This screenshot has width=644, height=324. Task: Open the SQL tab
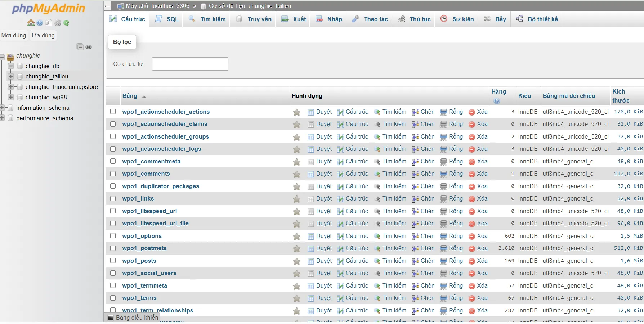(167, 19)
